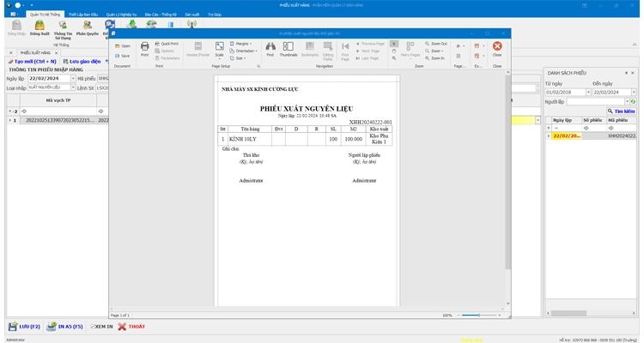The height and width of the screenshot is (343, 644).
Task: Switch to the Báo Cáo - Thống Kê tab
Action: pyautogui.click(x=157, y=15)
